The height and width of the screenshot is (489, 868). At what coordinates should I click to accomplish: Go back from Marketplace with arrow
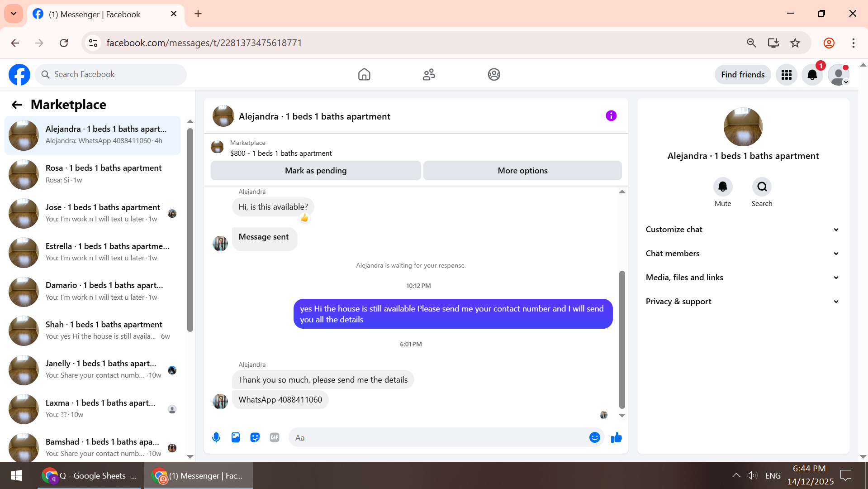click(x=17, y=105)
